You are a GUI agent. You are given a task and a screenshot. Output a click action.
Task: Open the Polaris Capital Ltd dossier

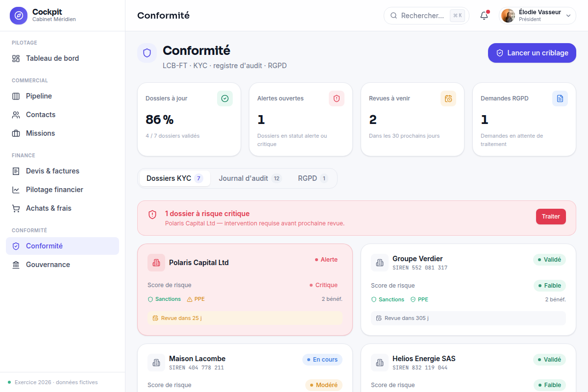245,290
